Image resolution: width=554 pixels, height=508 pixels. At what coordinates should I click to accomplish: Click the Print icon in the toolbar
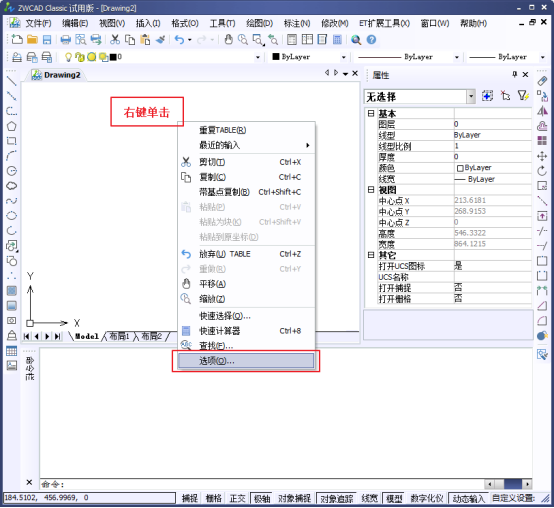65,40
